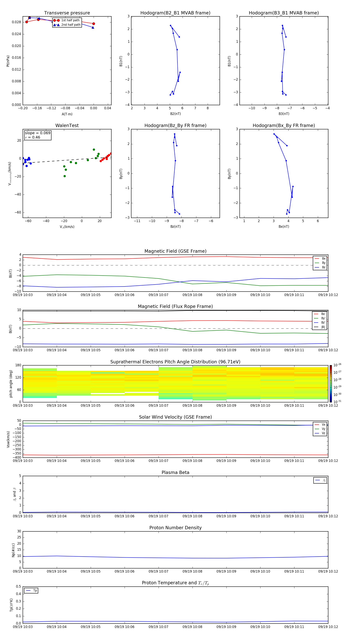
Task: Click the "V_A(km/s)" axis label of WalenTest
Action: click(67, 227)
